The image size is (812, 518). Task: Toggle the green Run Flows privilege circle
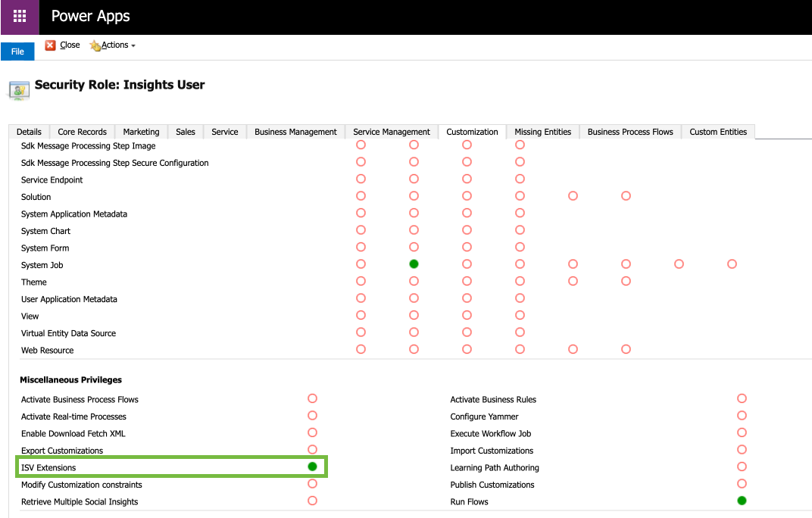(x=742, y=501)
